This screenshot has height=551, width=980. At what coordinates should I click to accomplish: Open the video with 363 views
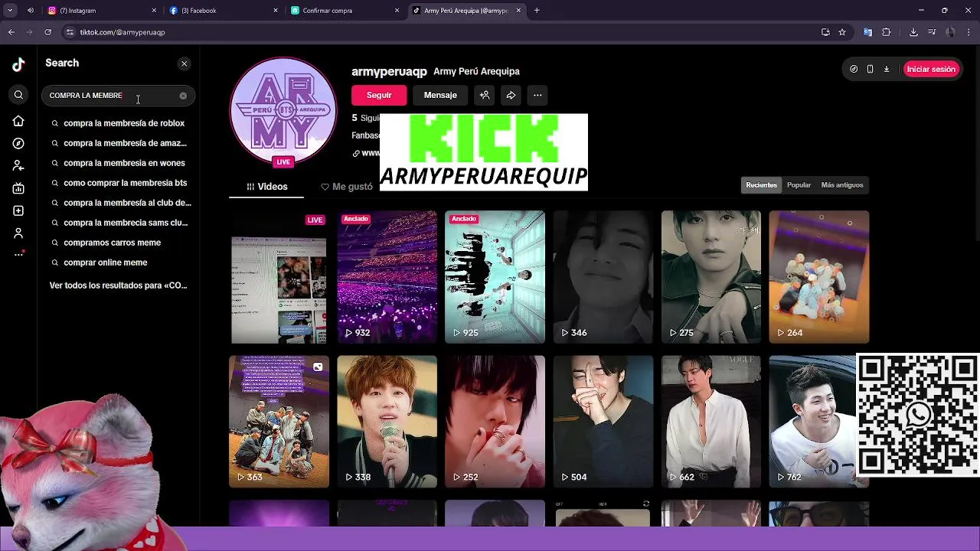279,422
